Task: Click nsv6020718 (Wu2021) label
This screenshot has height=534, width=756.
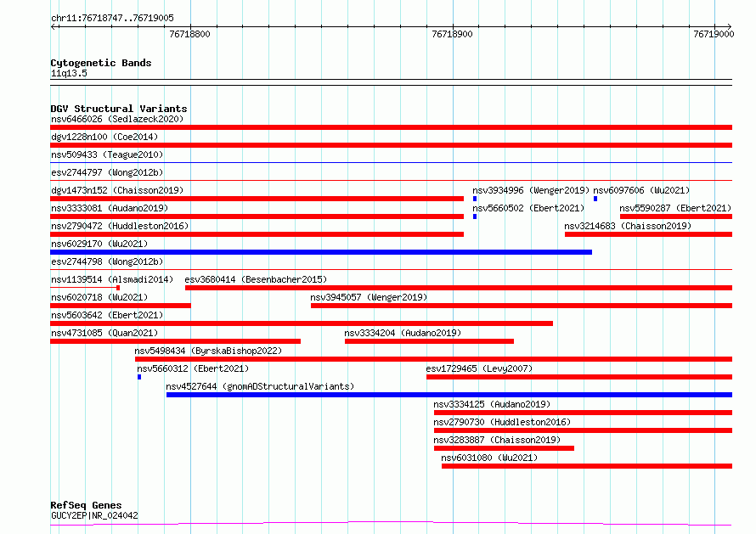Action: (99, 297)
